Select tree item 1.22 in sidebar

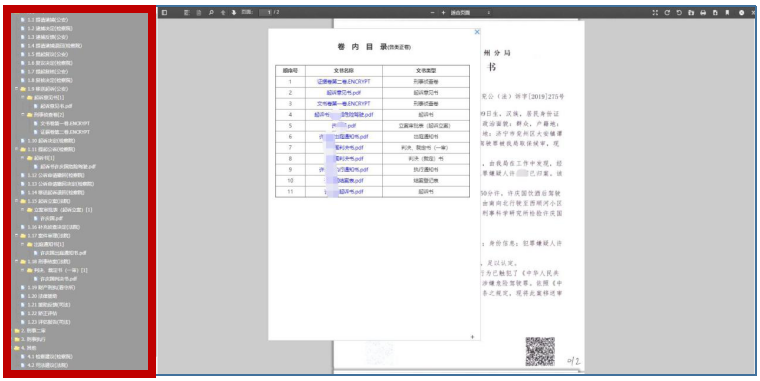point(42,313)
